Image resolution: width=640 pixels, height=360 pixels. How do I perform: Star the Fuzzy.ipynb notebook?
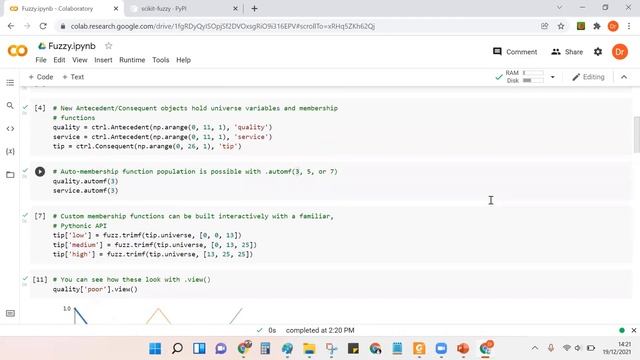pos(108,46)
